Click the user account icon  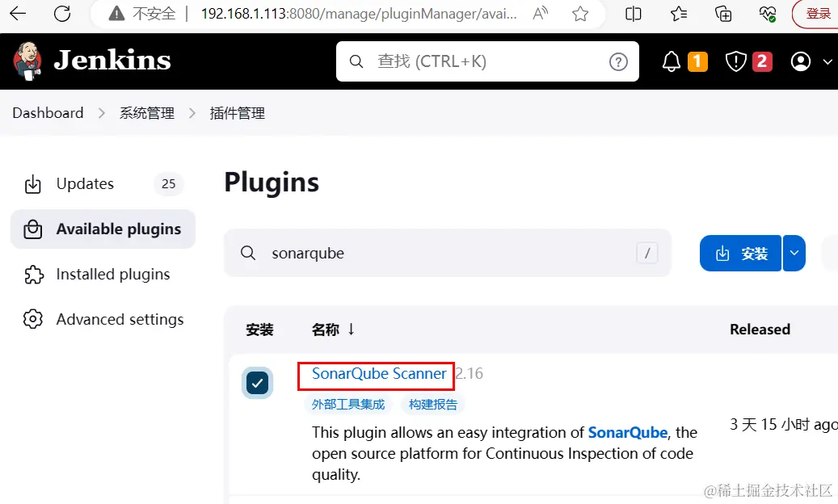coord(801,61)
